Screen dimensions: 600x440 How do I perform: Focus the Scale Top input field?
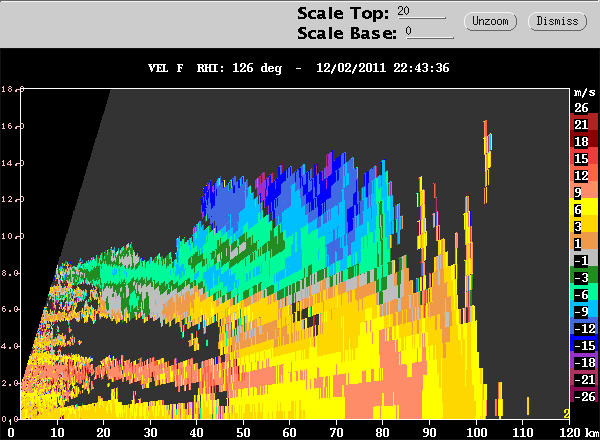420,11
